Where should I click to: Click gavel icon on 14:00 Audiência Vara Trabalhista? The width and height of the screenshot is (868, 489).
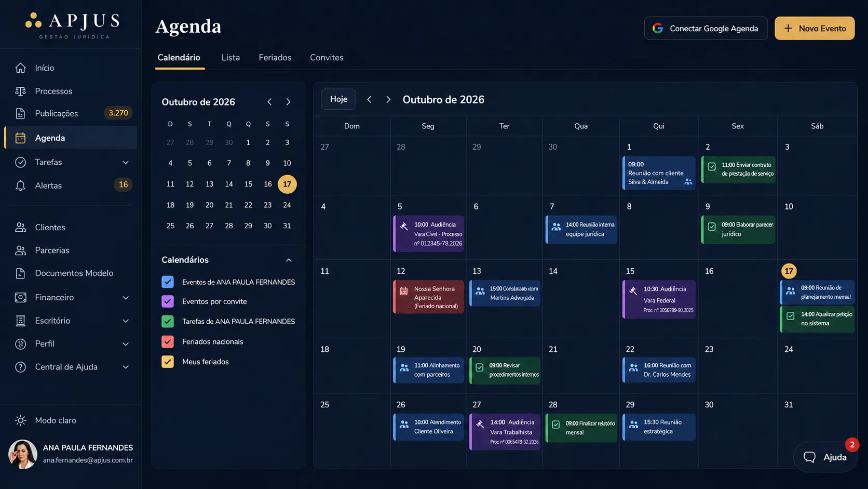tap(480, 424)
